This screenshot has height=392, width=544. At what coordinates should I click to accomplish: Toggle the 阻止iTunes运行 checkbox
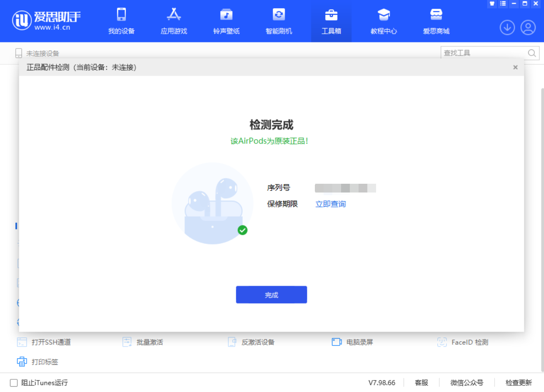point(14,383)
